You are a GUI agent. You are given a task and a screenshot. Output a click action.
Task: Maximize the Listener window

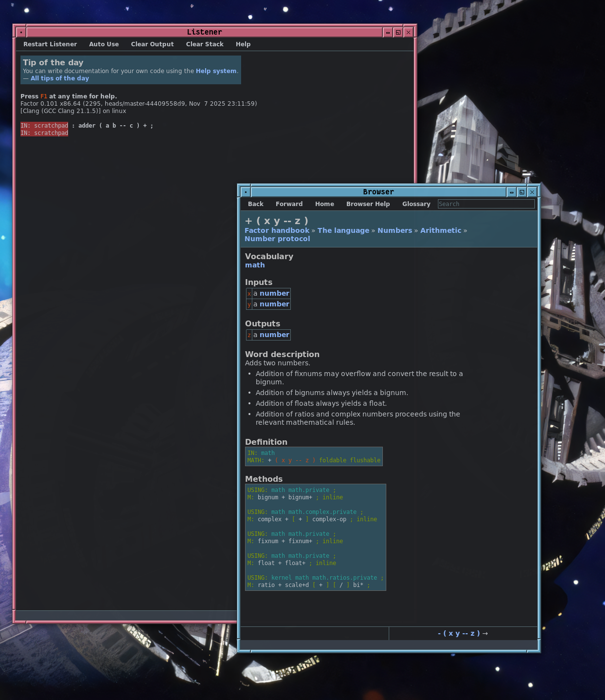398,32
